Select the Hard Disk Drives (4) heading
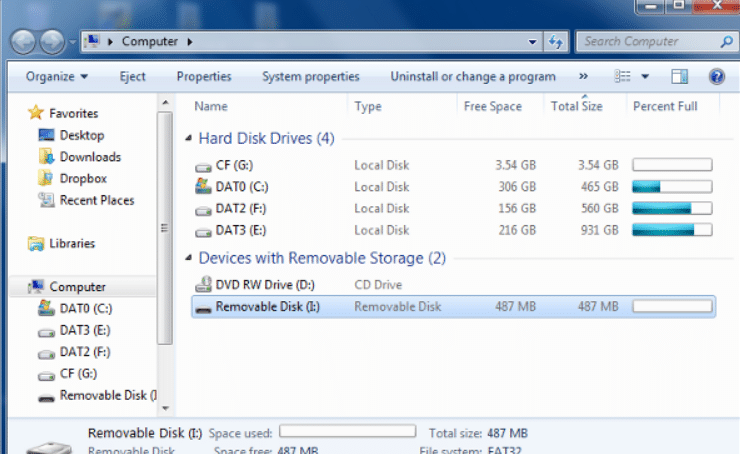The image size is (740, 454). click(x=266, y=139)
